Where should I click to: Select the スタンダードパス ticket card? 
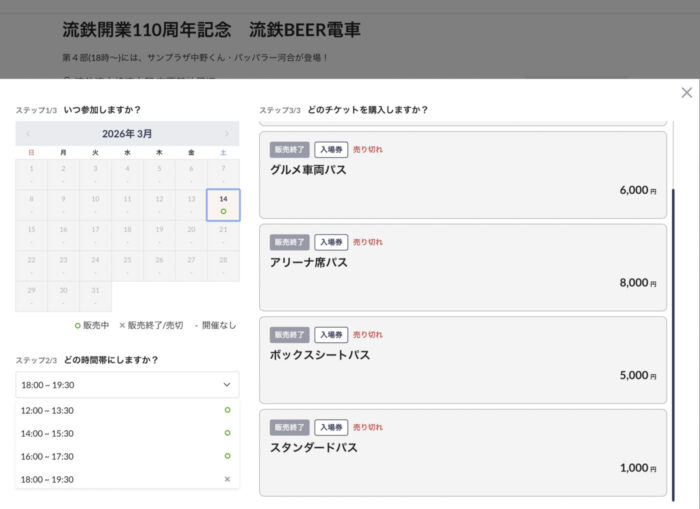coord(462,452)
